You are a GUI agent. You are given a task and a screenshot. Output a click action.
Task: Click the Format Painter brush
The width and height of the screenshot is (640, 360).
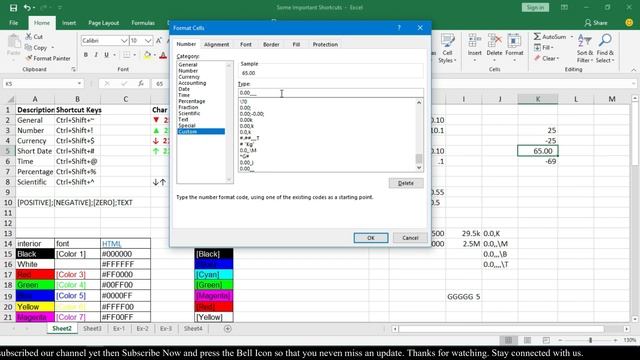(29, 58)
